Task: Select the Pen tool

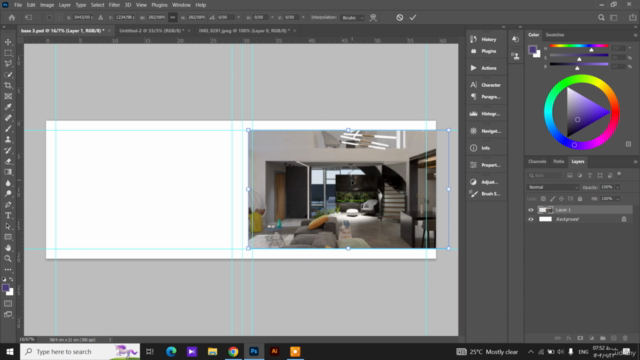Action: point(8,204)
